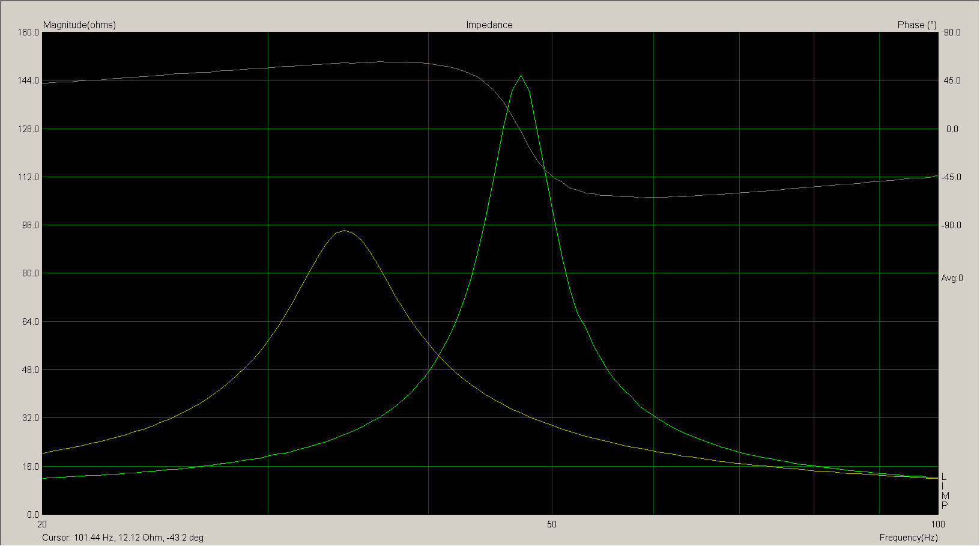This screenshot has width=980, height=546.
Task: Select the 32.0 magnitude axis value
Action: tap(31, 418)
